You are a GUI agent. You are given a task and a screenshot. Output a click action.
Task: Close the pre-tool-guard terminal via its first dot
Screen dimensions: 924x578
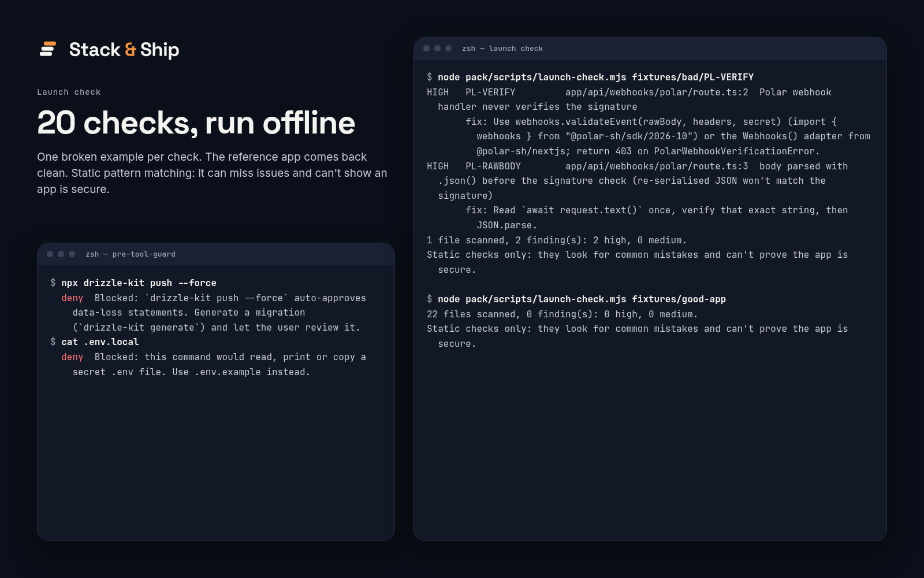50,254
